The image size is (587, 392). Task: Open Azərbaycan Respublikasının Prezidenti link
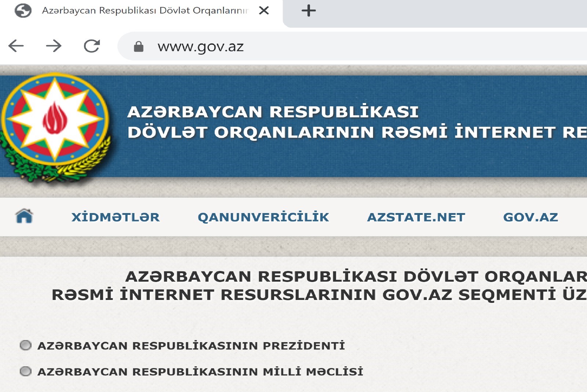(191, 346)
